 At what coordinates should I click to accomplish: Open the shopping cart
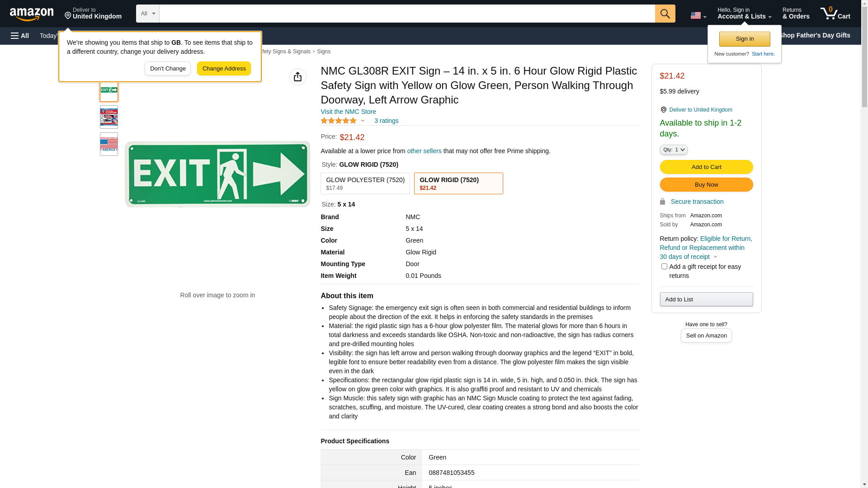tap(835, 14)
